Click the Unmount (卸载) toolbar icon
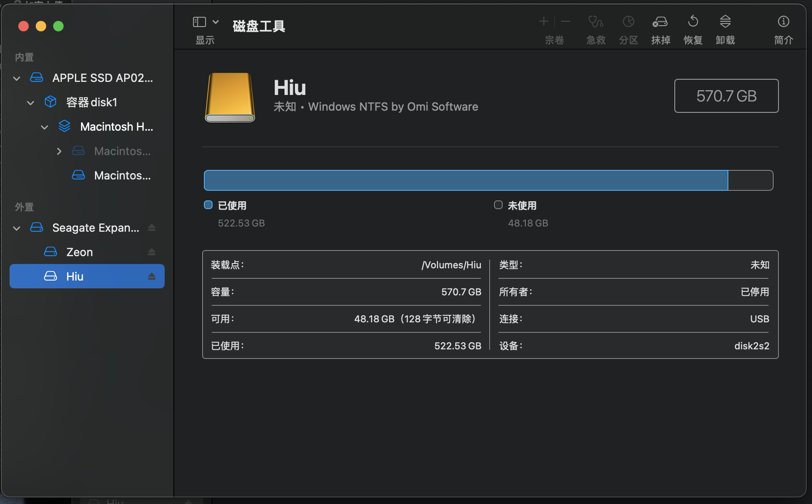This screenshot has height=504, width=812. [725, 22]
